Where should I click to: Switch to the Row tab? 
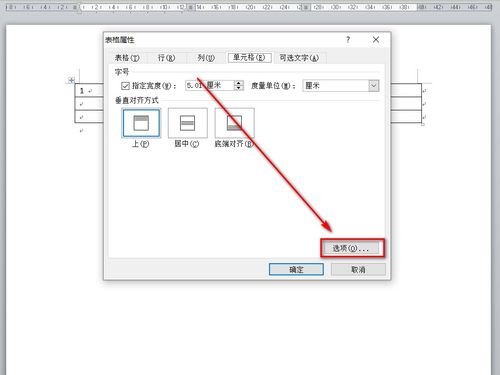pos(166,58)
